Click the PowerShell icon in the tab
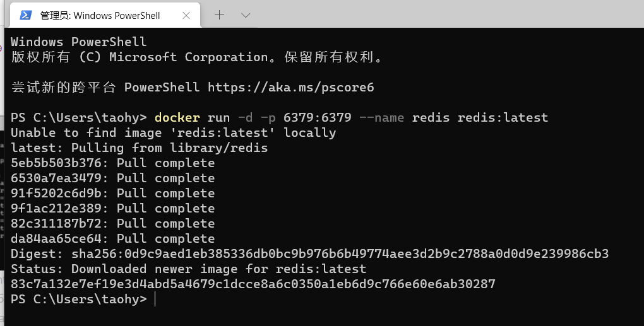The height and width of the screenshot is (326, 644). [x=26, y=15]
